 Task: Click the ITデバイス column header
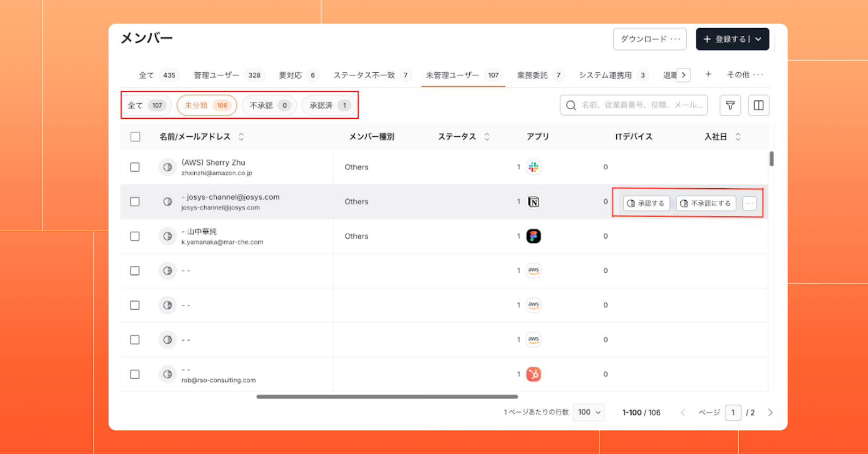point(634,137)
